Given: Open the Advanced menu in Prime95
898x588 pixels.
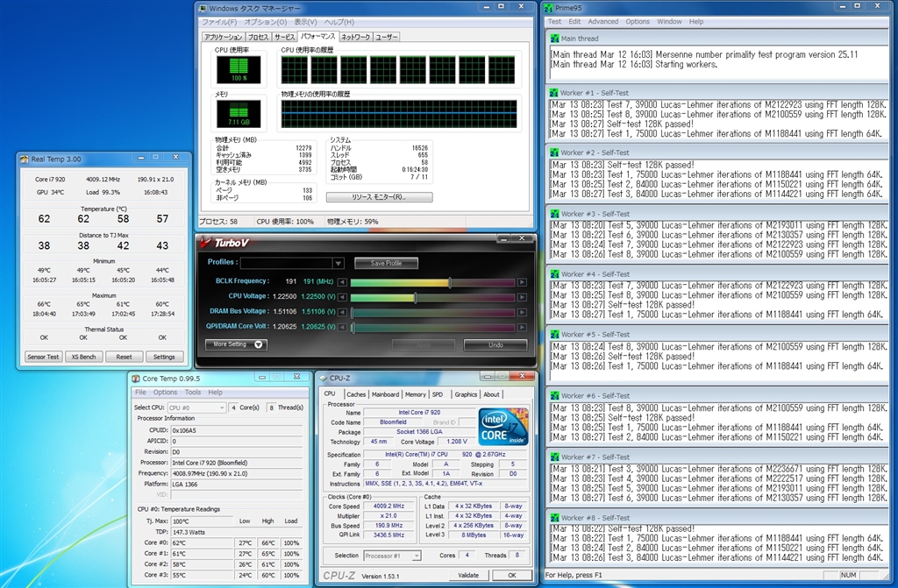Looking at the screenshot, I should tap(602, 21).
